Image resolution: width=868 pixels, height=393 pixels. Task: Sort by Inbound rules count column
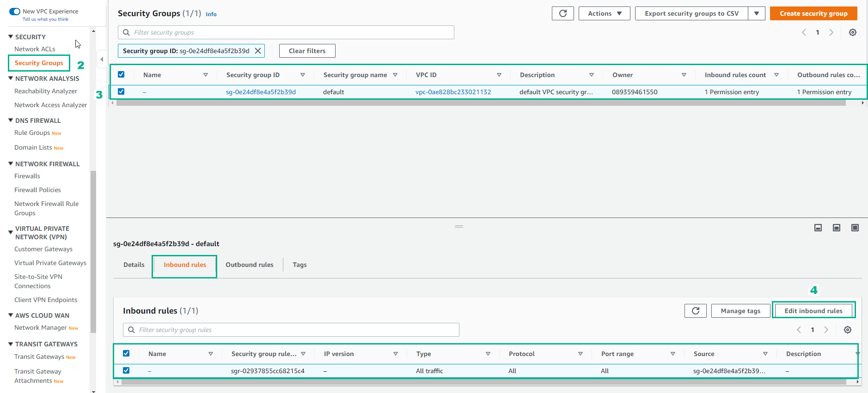click(x=776, y=75)
